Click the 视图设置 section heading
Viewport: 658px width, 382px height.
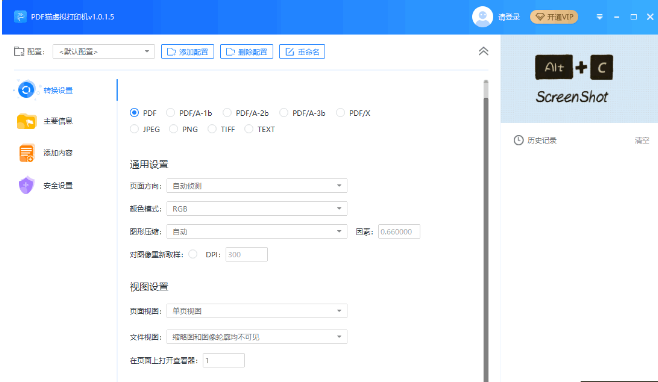[149, 287]
